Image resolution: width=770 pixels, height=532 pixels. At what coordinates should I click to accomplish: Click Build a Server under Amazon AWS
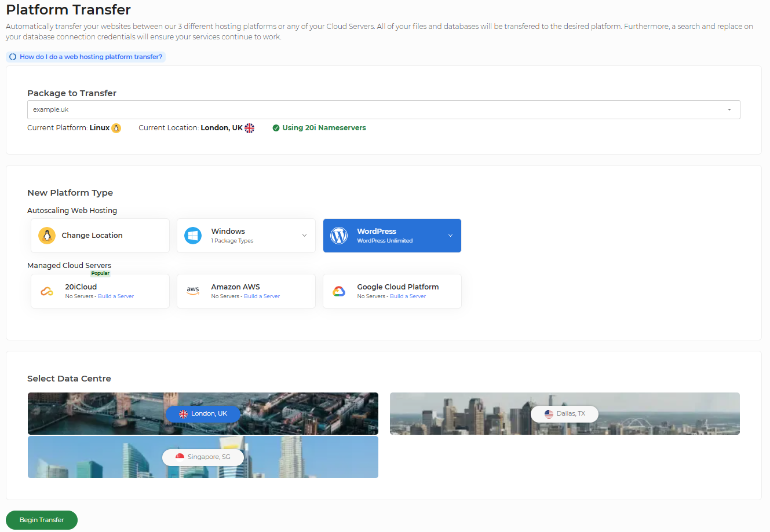(262, 296)
